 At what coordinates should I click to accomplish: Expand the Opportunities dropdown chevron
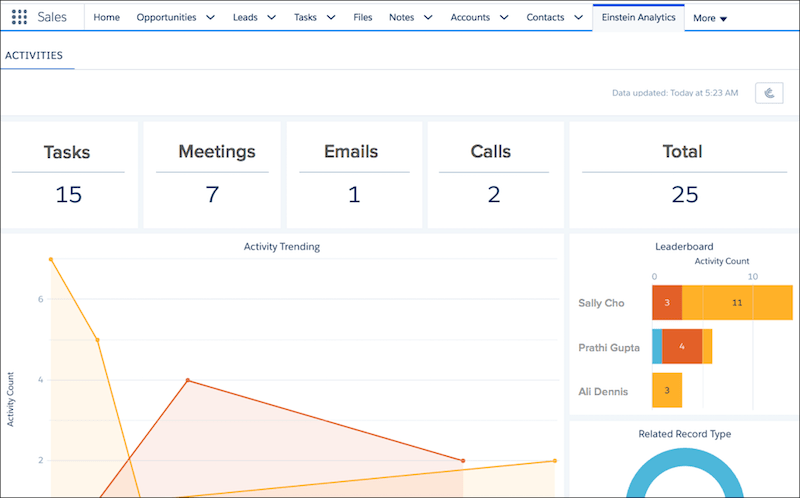(x=210, y=17)
